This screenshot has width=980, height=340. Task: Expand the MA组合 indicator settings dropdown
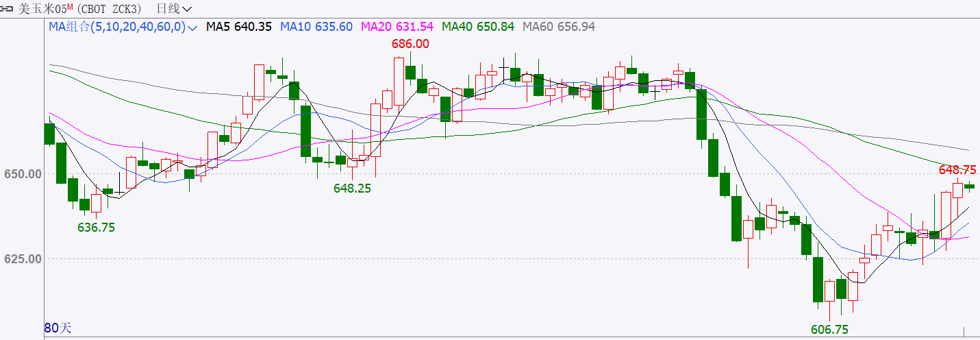click(x=192, y=27)
